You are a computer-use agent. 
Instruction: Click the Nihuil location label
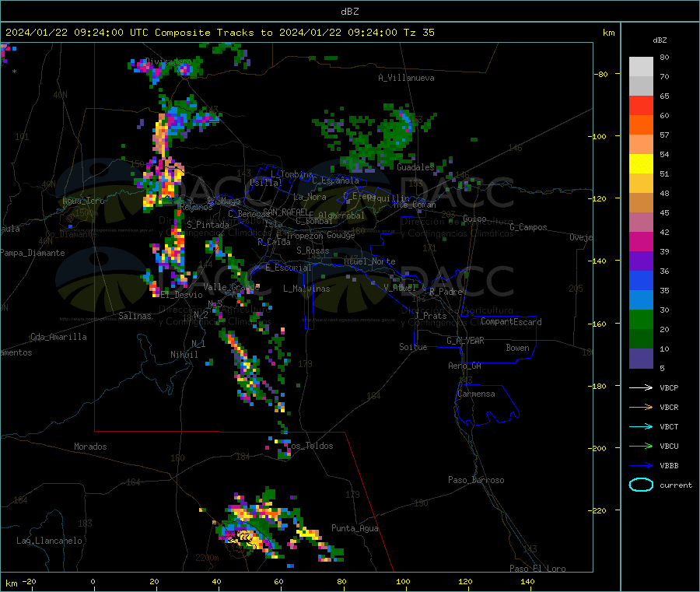[184, 355]
